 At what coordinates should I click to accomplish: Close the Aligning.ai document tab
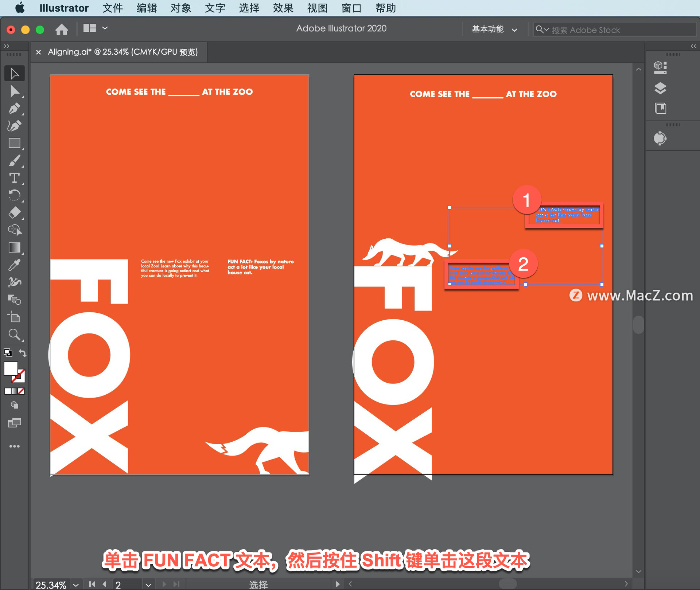click(x=38, y=52)
